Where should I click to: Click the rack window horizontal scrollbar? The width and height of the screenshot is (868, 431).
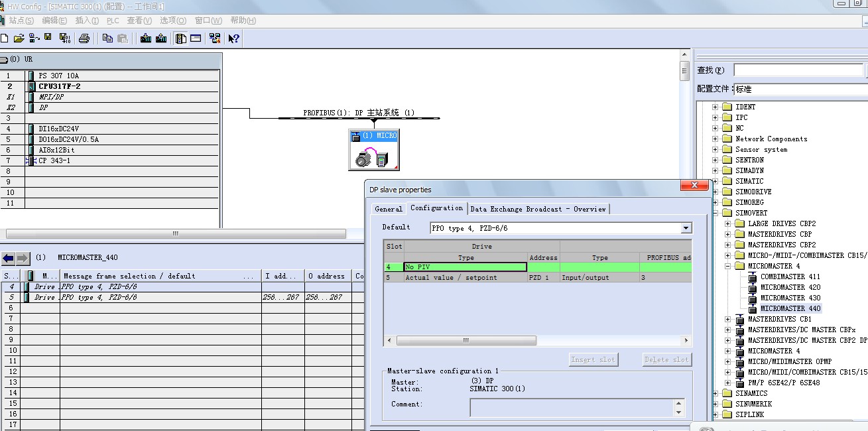(176, 233)
